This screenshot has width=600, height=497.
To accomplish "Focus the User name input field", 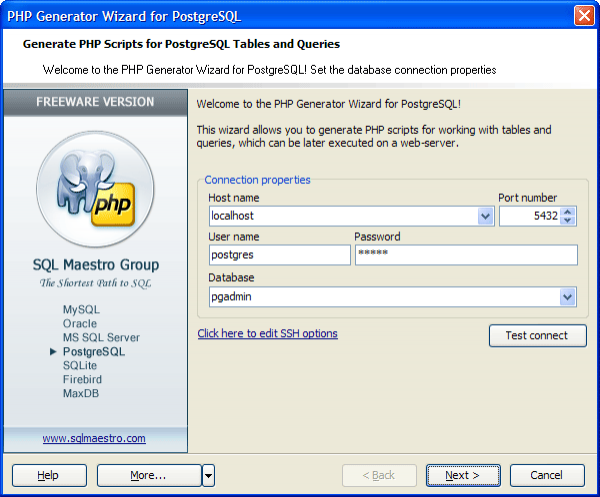I will 279,255.
